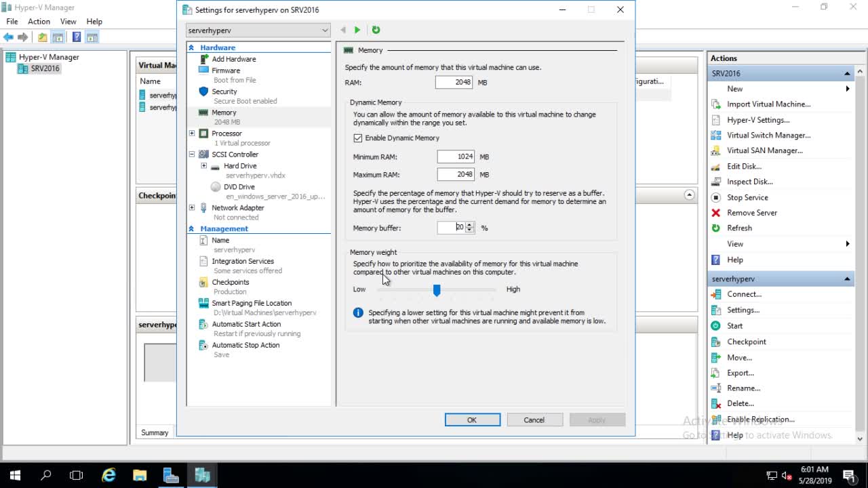Viewport: 868px width, 488px height.
Task: Click the green Start power icon for serverhyperv
Action: coord(715,326)
